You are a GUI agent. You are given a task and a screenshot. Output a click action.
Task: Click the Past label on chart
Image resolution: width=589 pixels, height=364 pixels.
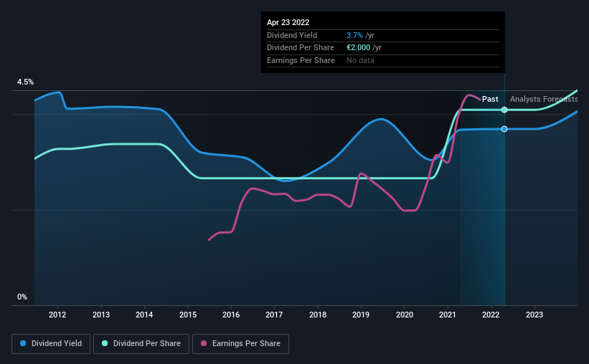coord(490,99)
